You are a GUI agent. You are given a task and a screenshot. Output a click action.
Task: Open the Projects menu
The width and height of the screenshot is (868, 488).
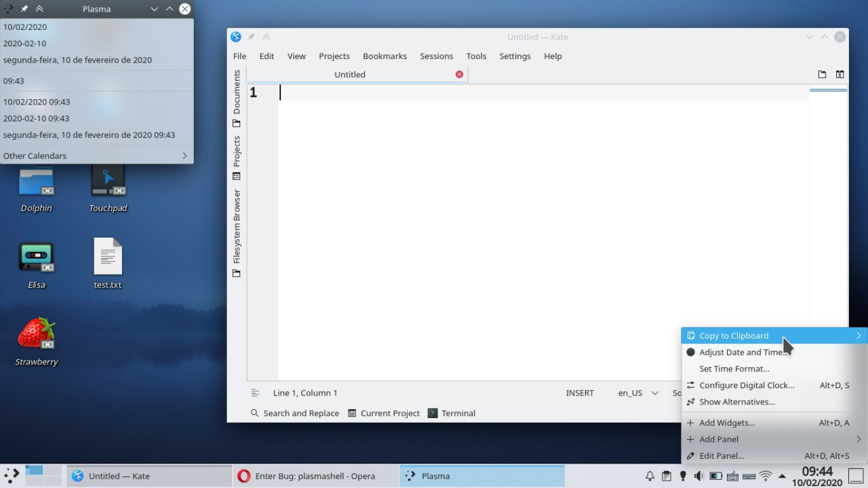coord(334,56)
